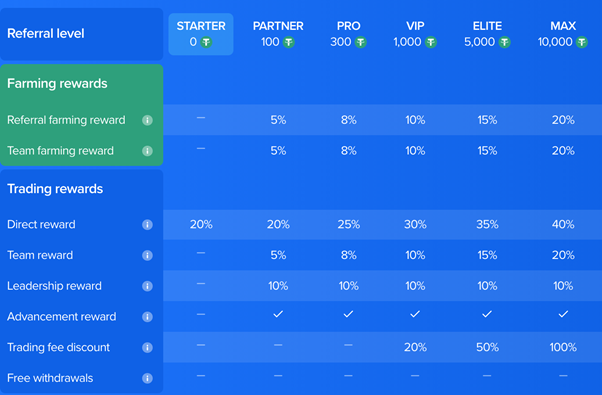Show Trading fee discount info tooltip
Image resolution: width=602 pixels, height=395 pixels.
click(x=147, y=347)
